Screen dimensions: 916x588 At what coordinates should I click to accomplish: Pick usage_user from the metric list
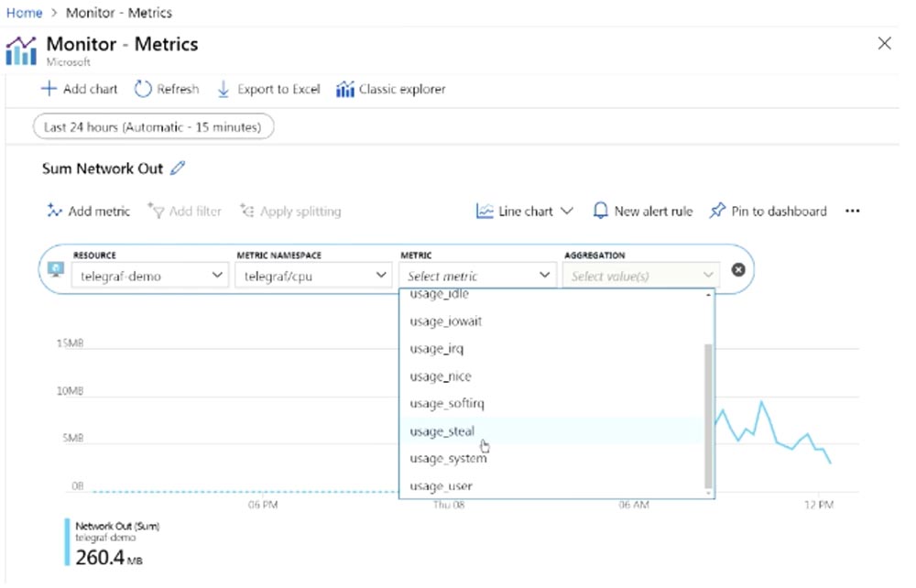442,486
